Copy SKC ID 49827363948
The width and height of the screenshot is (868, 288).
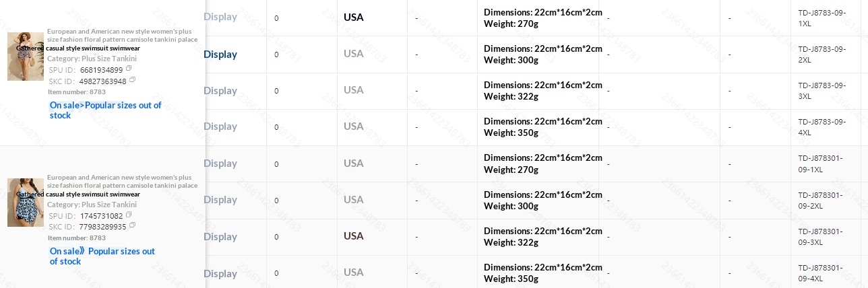click(x=132, y=80)
